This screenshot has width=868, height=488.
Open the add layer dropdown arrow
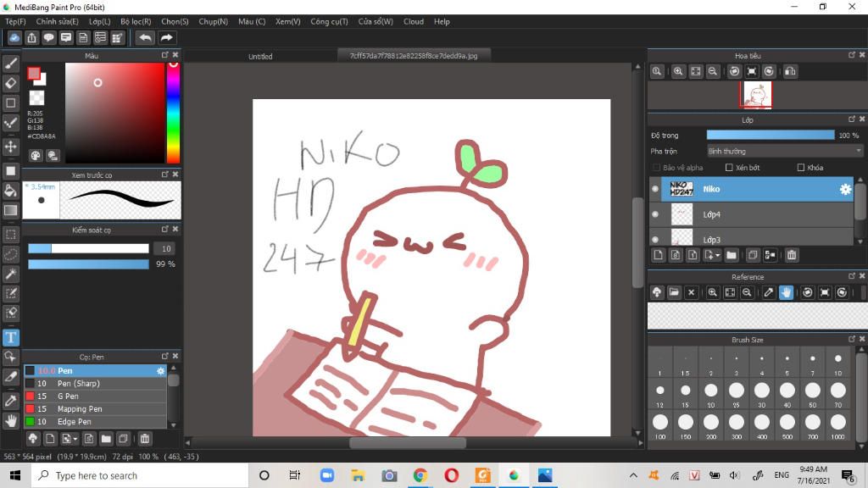[x=717, y=255]
